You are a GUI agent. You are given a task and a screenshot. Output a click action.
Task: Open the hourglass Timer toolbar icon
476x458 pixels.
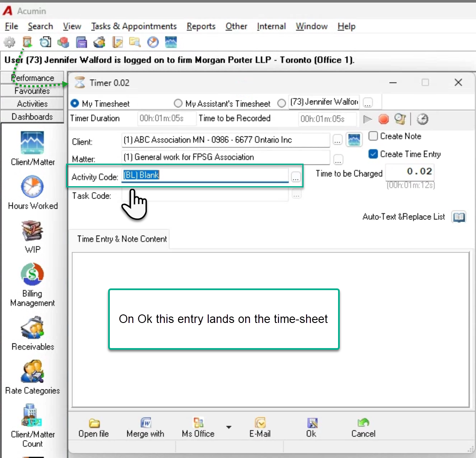(27, 42)
